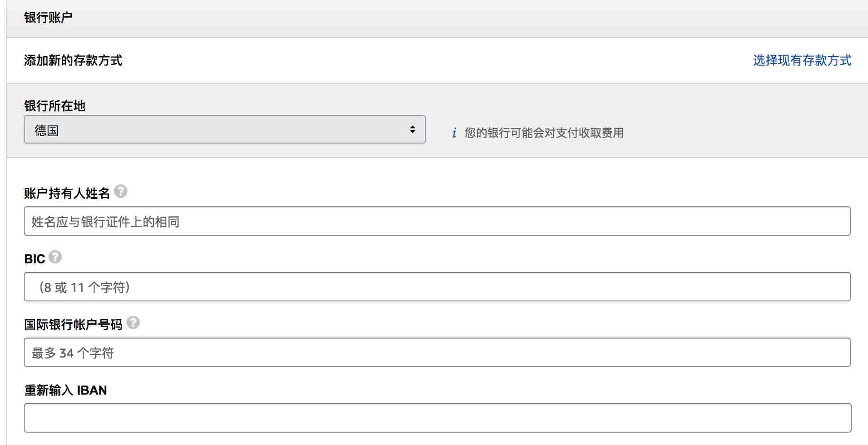Click the 账户持有人姓名 field label
The height and width of the screenshot is (445, 868).
click(67, 193)
